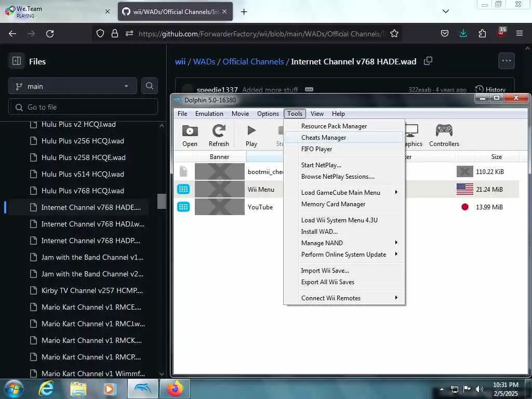Go back in Firefox

12,34
